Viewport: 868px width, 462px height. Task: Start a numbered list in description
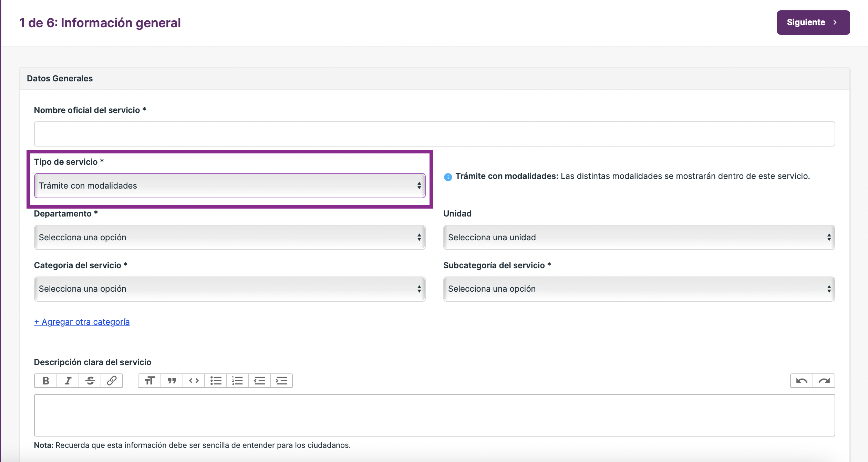[x=238, y=381]
